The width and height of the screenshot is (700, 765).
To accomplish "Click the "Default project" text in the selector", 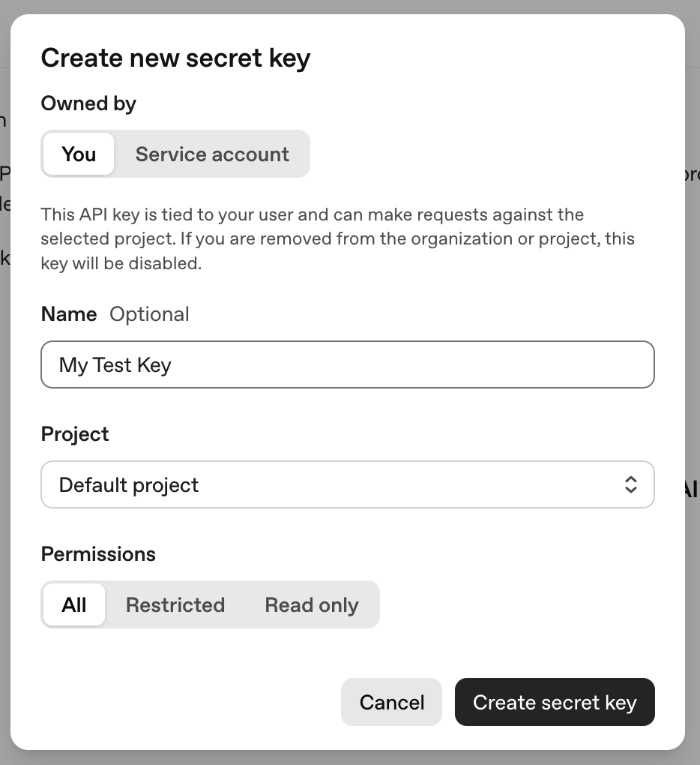I will click(129, 485).
